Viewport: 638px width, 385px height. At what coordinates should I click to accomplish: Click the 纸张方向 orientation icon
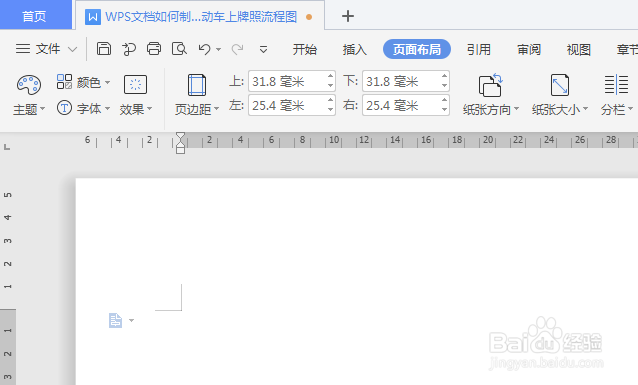[491, 85]
